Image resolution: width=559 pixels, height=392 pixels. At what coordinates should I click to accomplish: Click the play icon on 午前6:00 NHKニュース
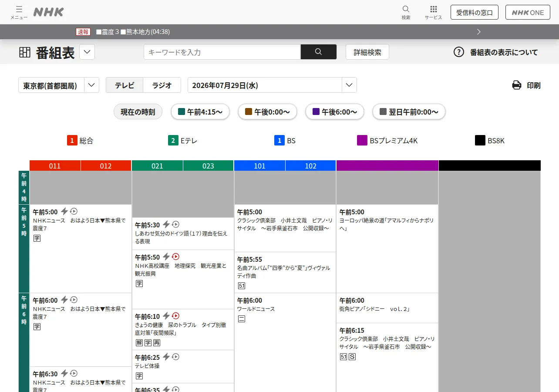[74, 300]
